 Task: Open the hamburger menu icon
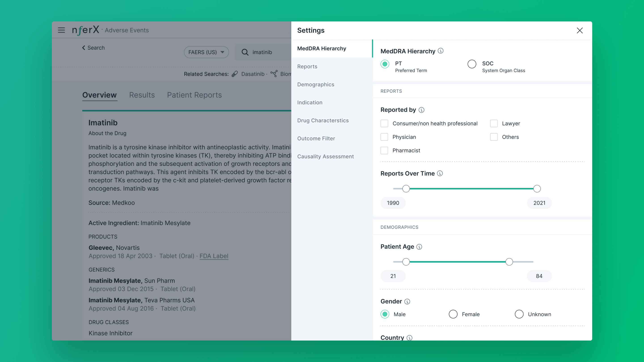pyautogui.click(x=61, y=30)
